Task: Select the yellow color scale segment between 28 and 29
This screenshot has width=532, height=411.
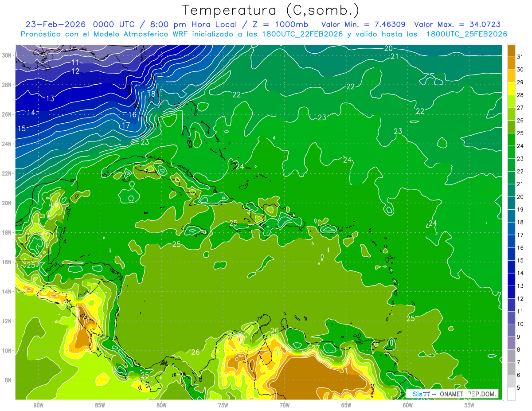Action: point(511,89)
